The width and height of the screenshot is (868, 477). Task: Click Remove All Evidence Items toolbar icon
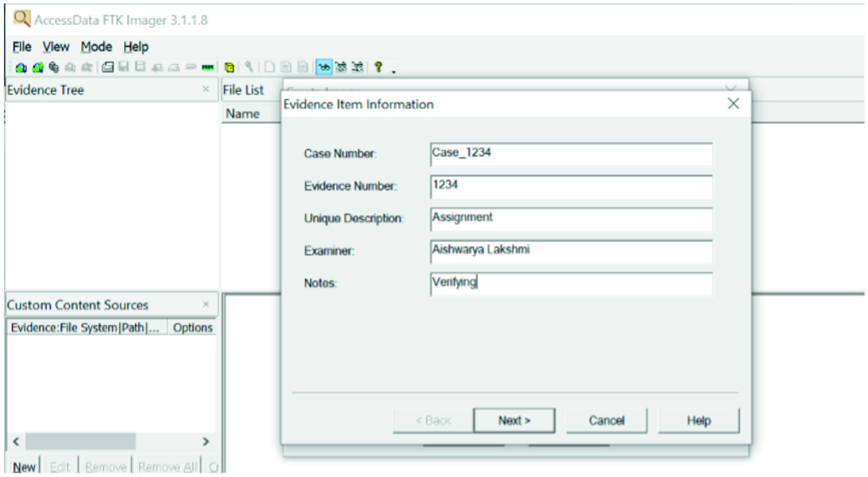pyautogui.click(x=86, y=67)
